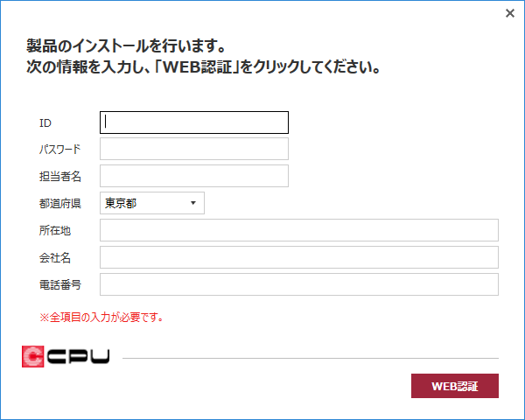The image size is (525, 420).
Task: Click the 会社名 label
Action: click(55, 257)
